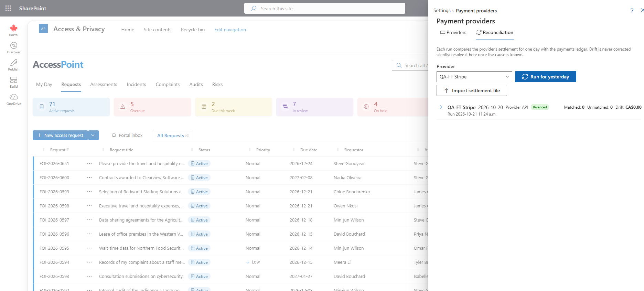Go to the Home navigation link

click(x=128, y=30)
